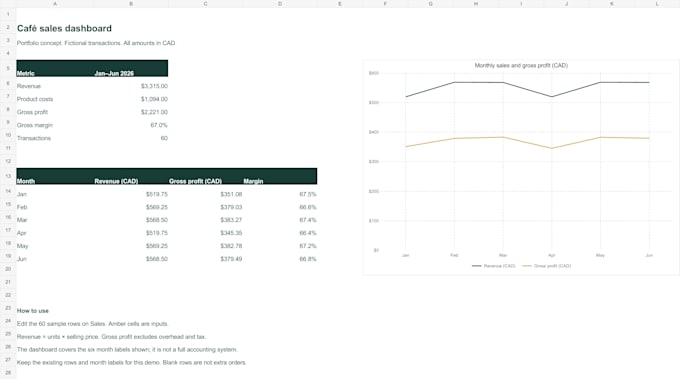
Task: Select Feb gross profit cell $379.03
Action: click(231, 207)
